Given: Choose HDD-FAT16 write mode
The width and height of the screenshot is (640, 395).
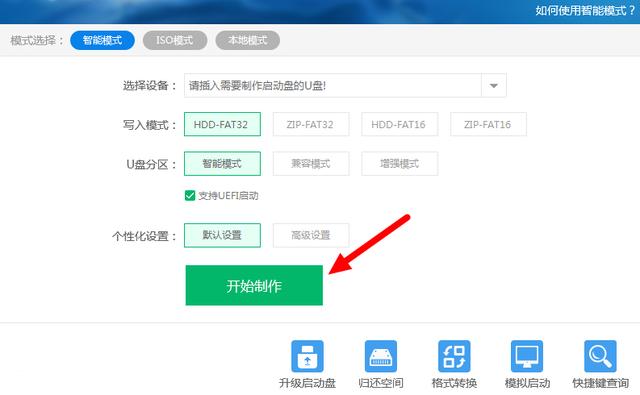Looking at the screenshot, I should click(x=400, y=124).
